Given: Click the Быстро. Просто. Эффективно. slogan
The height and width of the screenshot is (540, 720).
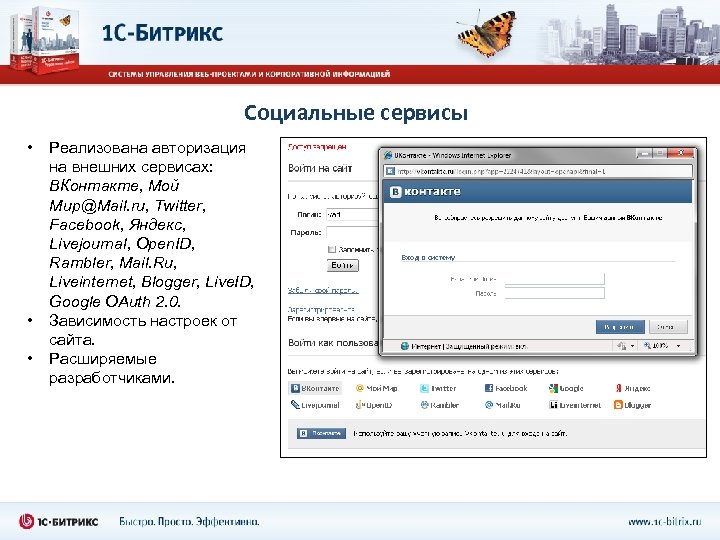Looking at the screenshot, I should 189,522.
